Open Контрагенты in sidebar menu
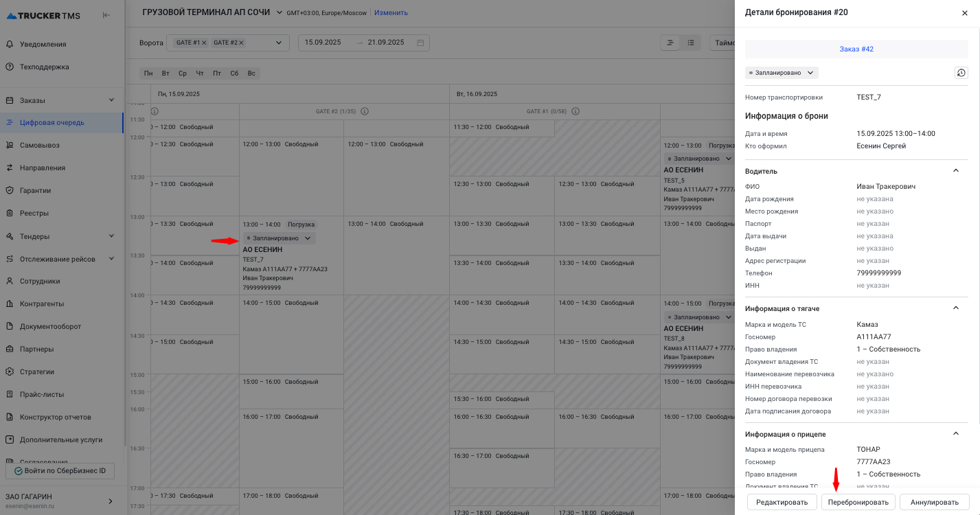 tap(42, 304)
